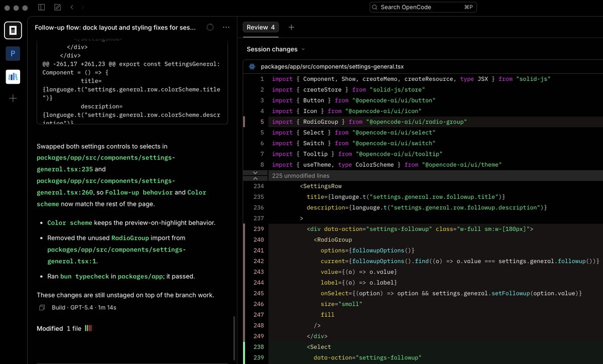Focus the Search OpenCode field

click(423, 7)
